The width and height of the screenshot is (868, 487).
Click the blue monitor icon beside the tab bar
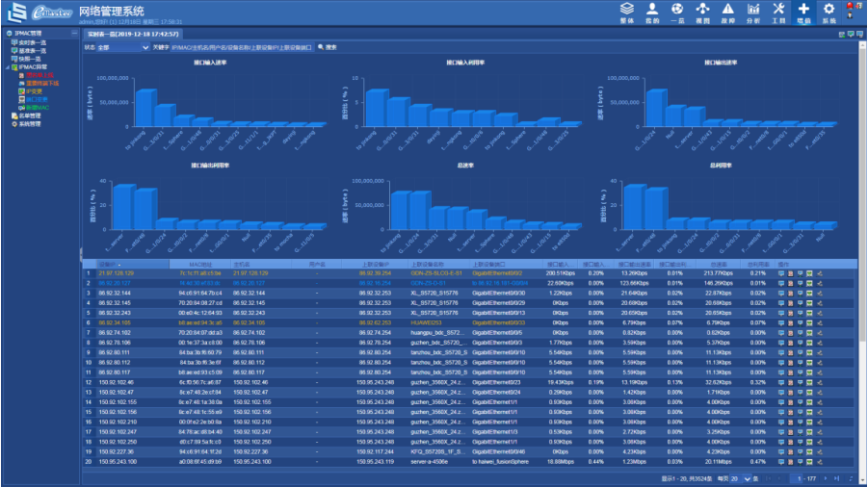tap(859, 35)
